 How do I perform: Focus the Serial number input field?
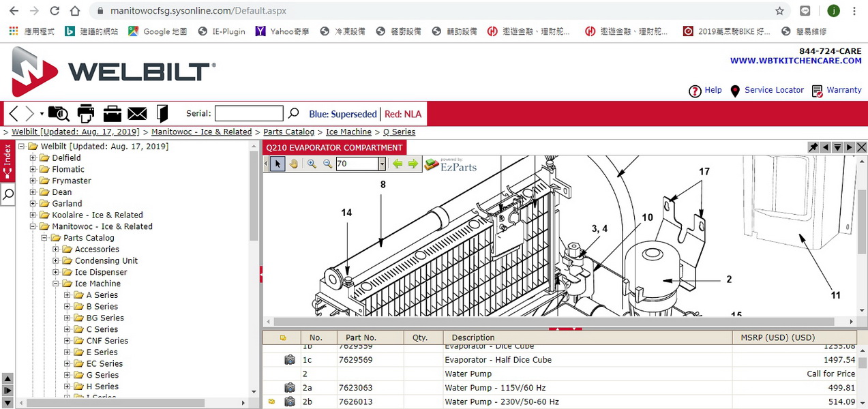[249, 114]
